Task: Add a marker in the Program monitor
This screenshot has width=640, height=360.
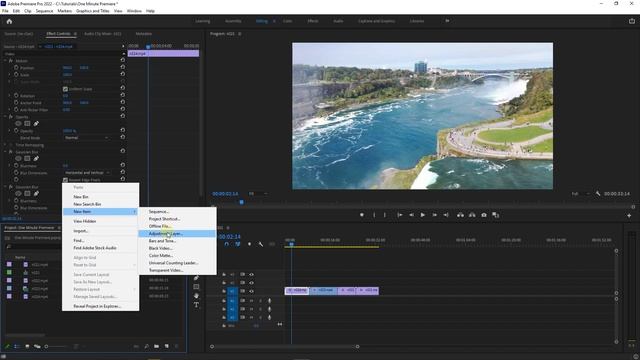Action: [362, 215]
